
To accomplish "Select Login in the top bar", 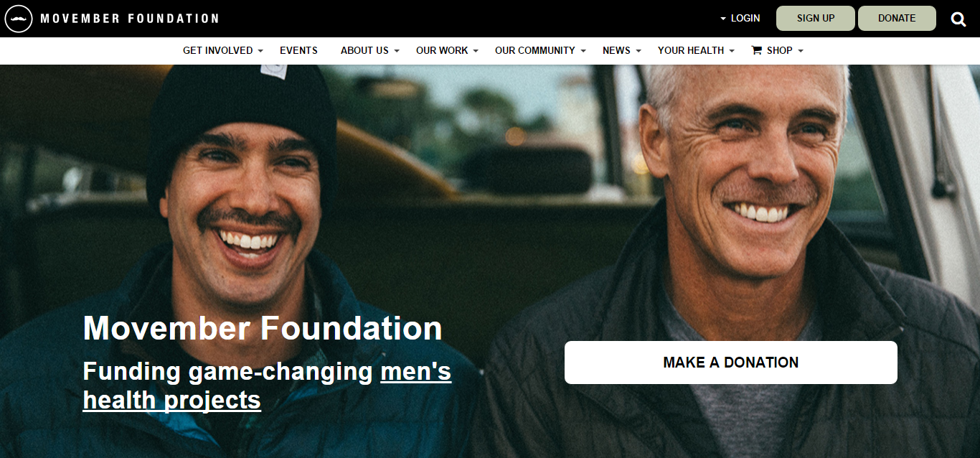I will [745, 19].
